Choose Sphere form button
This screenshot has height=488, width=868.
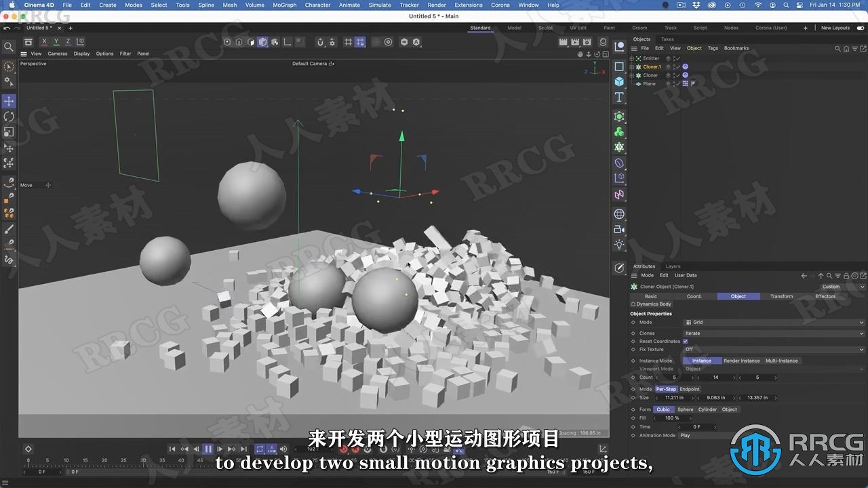point(686,409)
